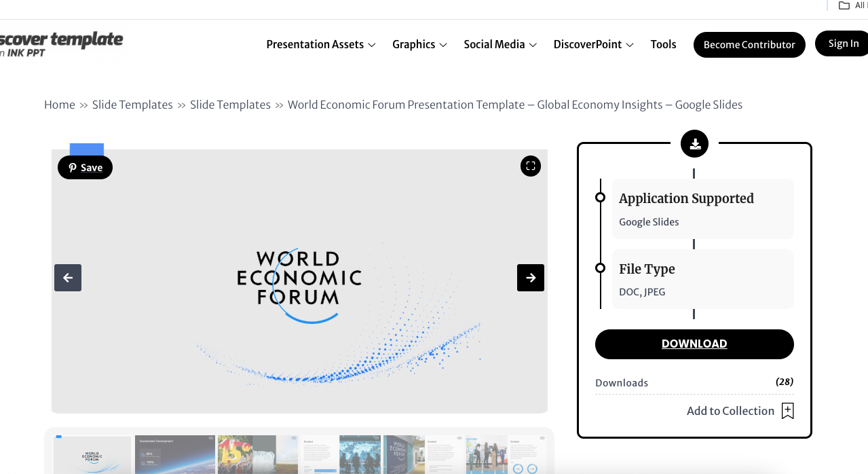
Task: Open fullscreen preview of the slide
Action: (531, 166)
